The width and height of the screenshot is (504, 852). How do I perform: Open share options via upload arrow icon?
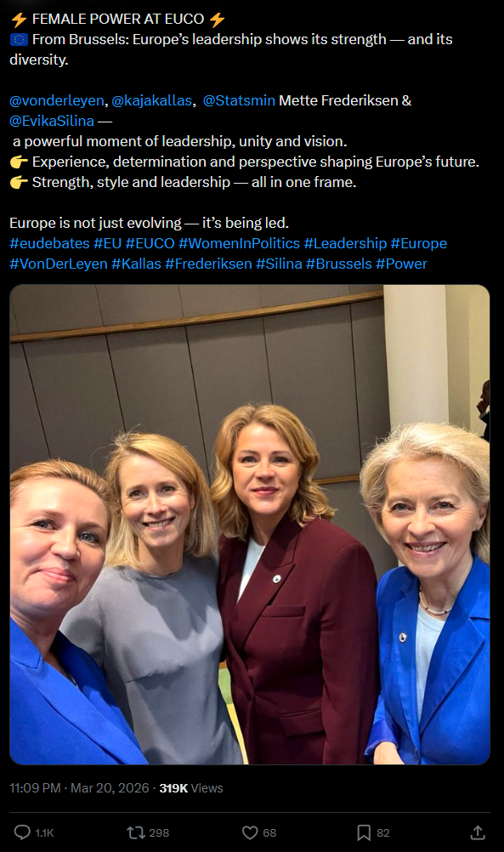pyautogui.click(x=478, y=832)
